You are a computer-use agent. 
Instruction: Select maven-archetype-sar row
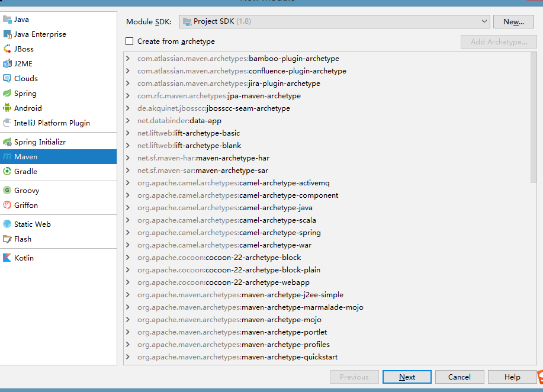[x=326, y=171]
